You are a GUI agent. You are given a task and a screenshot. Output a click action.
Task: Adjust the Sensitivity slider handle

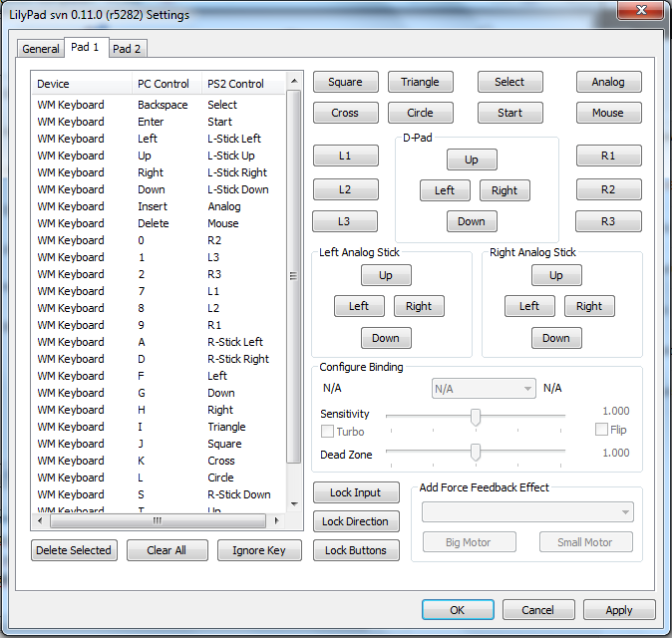point(476,417)
